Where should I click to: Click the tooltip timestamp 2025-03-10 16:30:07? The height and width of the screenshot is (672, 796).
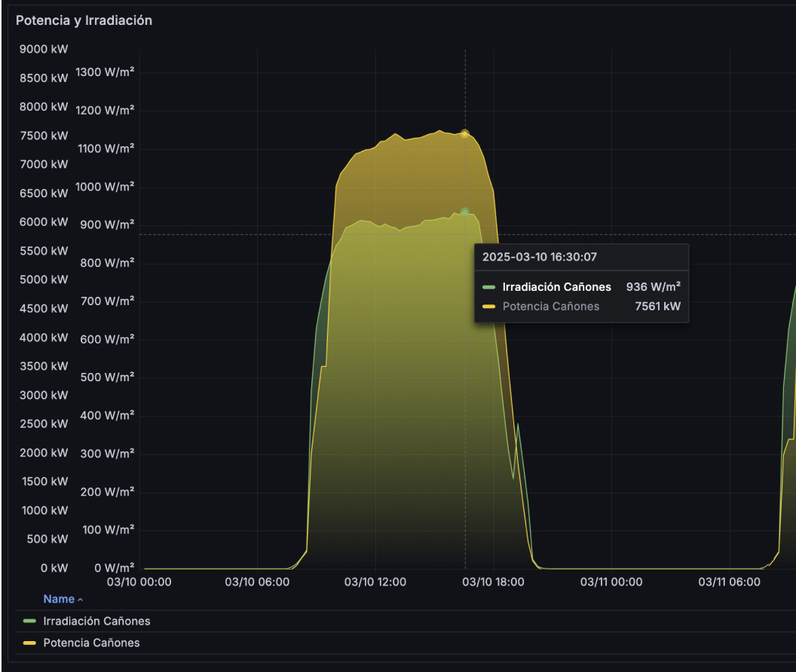tap(540, 257)
